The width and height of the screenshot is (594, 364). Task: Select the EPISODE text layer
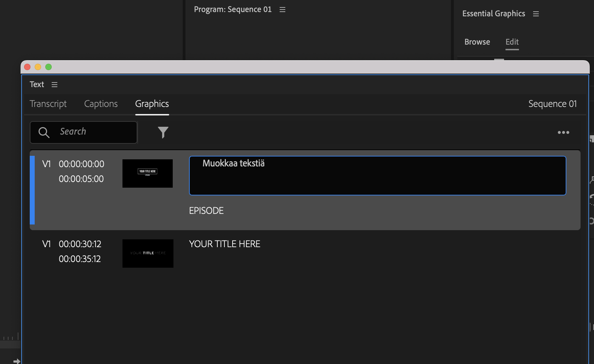206,211
